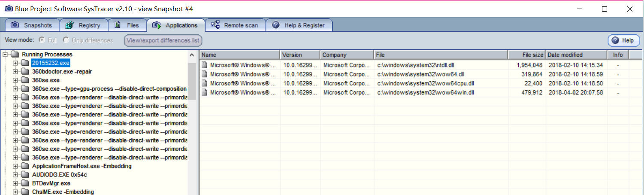Click the wow64win.dll row file icon

(205, 92)
